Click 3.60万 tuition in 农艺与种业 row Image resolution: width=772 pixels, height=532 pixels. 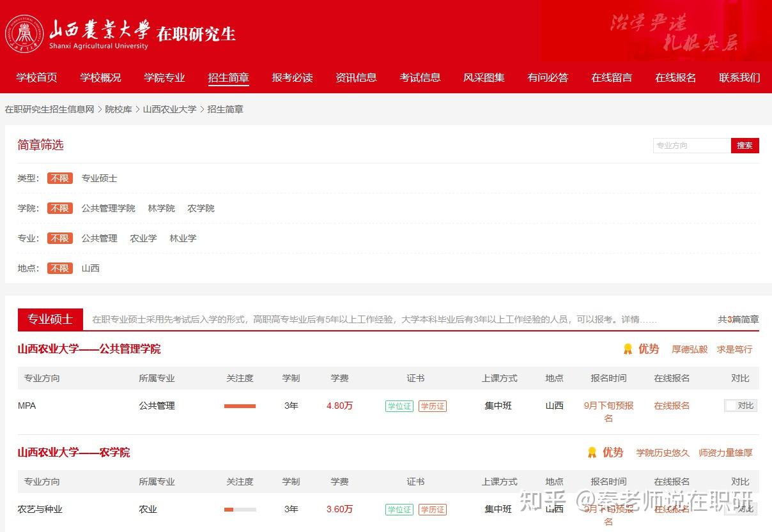pyautogui.click(x=339, y=509)
